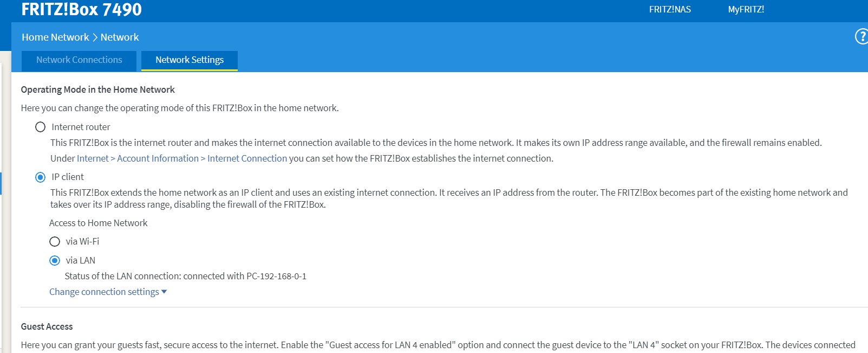
Task: Follow the Internet link in description
Action: coord(93,158)
